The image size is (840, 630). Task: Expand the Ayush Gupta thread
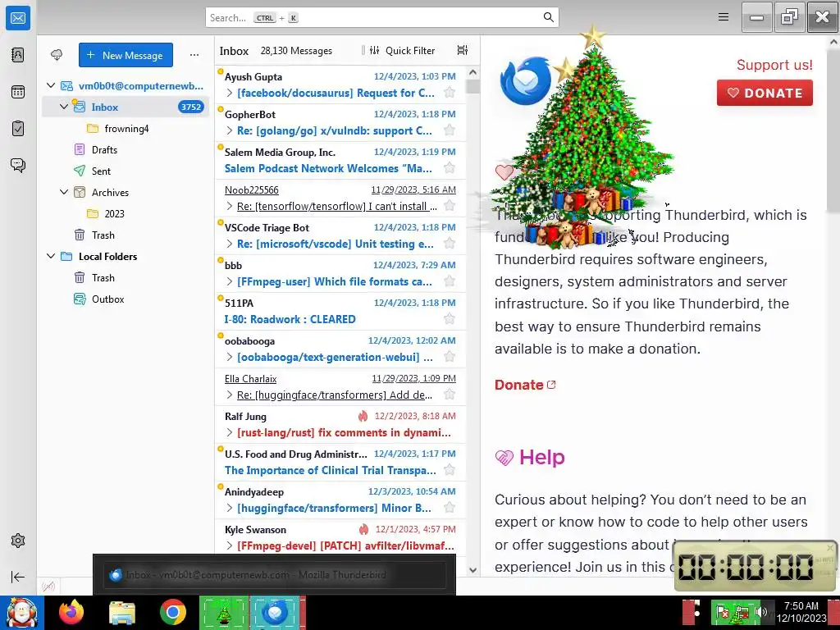click(230, 93)
